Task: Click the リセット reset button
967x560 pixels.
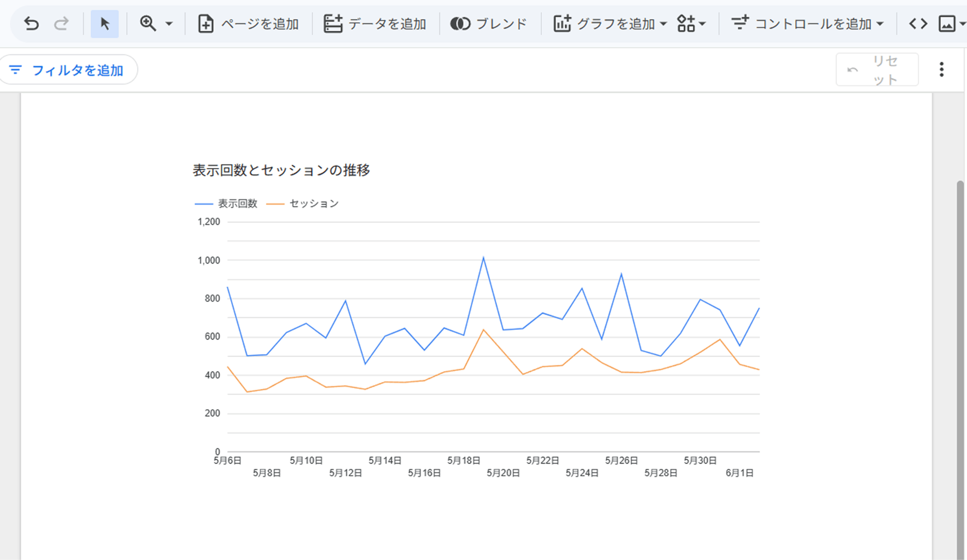Action: pyautogui.click(x=877, y=70)
